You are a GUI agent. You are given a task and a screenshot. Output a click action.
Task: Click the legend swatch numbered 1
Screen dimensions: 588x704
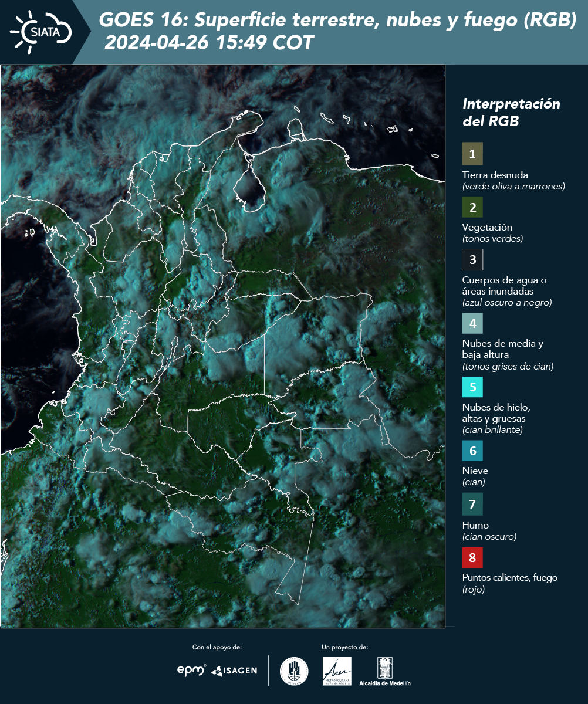[472, 154]
